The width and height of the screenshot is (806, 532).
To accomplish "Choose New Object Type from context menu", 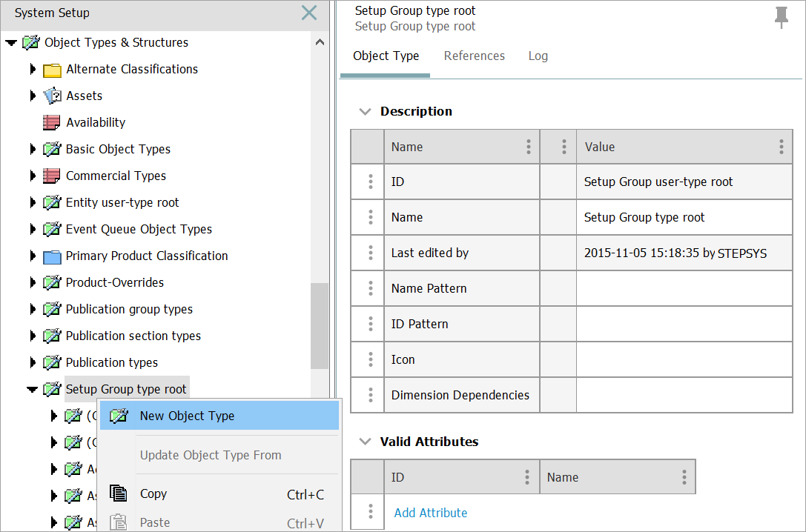I will click(x=187, y=416).
